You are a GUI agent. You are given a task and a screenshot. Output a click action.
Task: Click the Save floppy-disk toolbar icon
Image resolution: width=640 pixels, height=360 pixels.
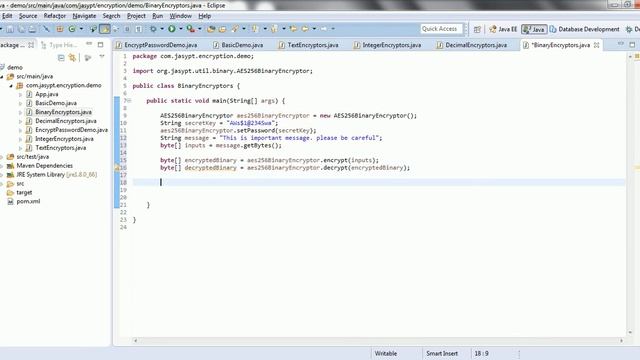(x=10, y=29)
